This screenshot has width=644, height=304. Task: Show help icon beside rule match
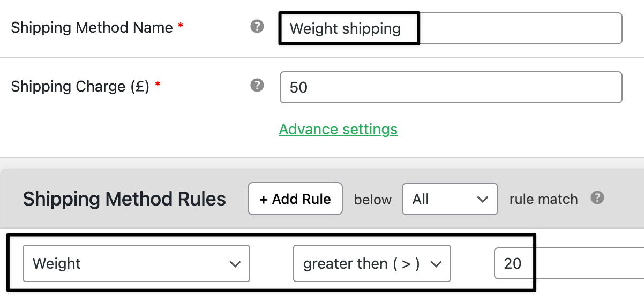pos(597,198)
